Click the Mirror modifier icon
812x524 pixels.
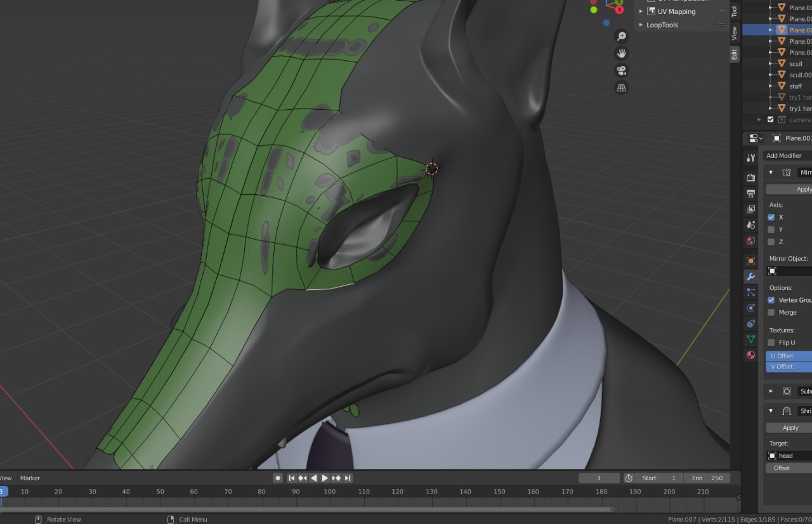(x=787, y=173)
